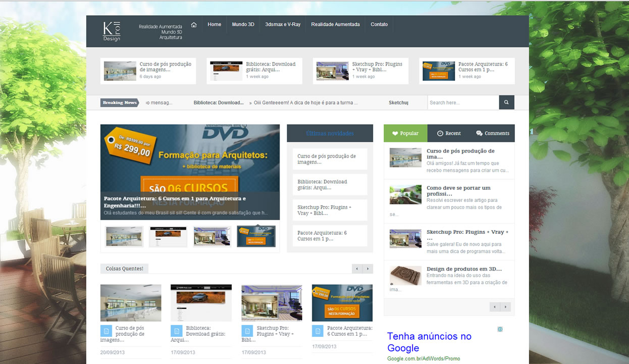Open top card Pacote Arquitetura: 6 Cursos
This screenshot has width=629, height=364.
coord(484,67)
